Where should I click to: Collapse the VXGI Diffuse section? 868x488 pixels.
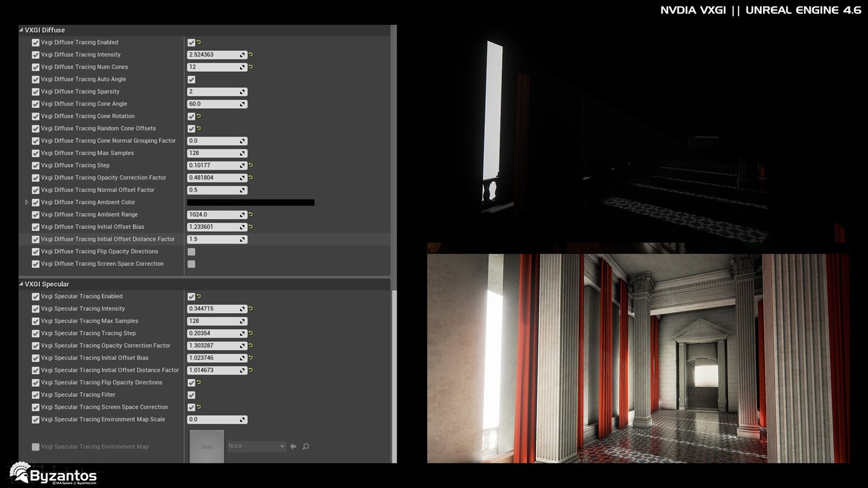(x=21, y=30)
